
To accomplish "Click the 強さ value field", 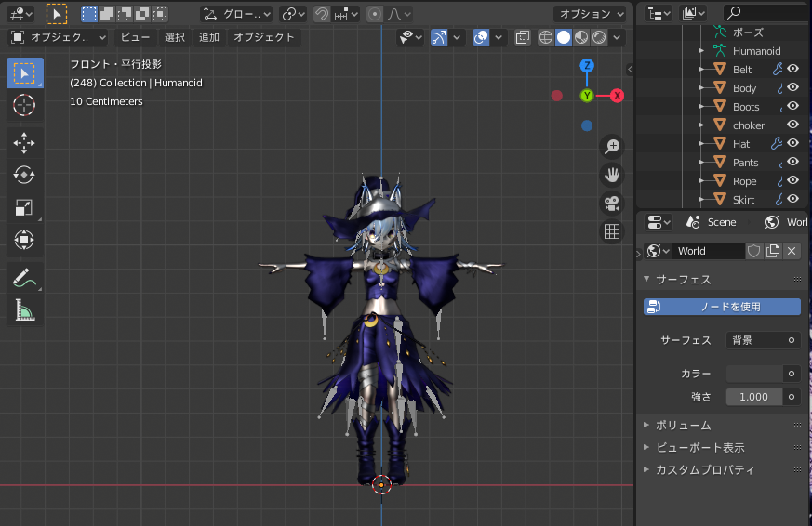I will pyautogui.click(x=754, y=397).
